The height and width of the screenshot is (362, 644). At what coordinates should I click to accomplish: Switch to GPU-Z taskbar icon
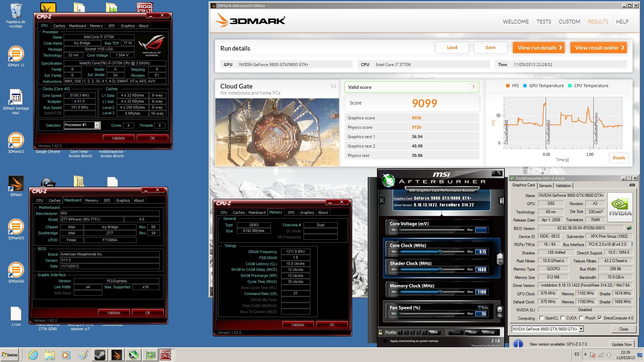click(x=150, y=355)
